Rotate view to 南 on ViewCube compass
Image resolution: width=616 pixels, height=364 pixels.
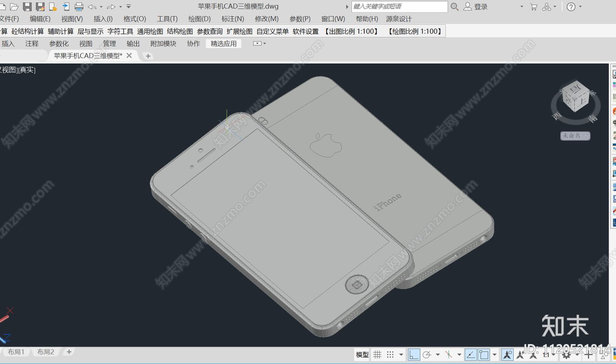593,118
